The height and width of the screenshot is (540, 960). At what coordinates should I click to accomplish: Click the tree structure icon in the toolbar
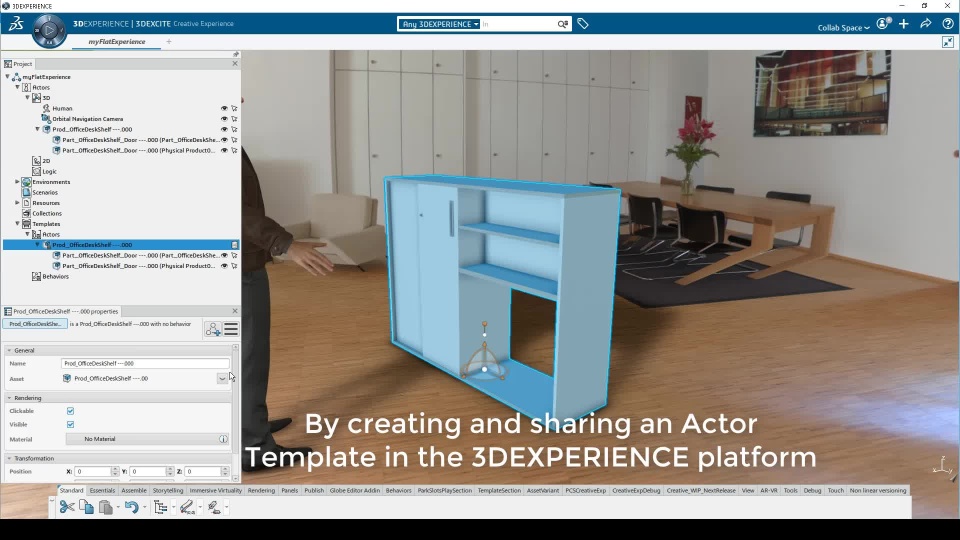[x=161, y=507]
